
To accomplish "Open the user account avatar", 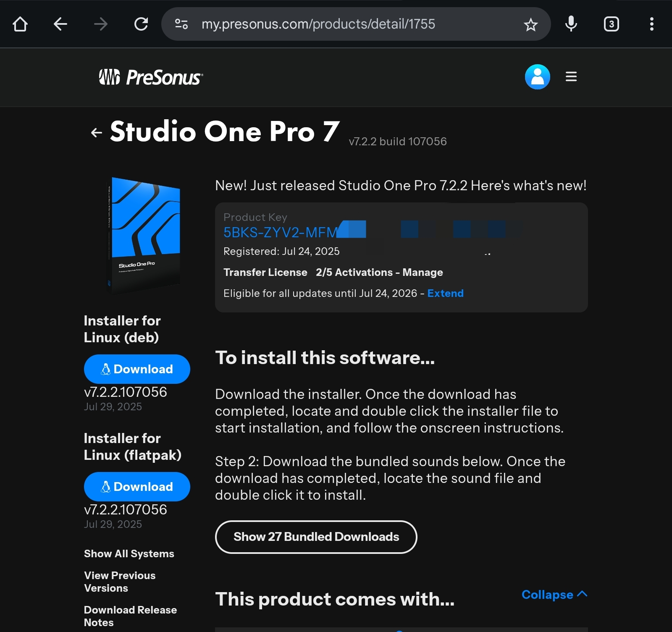I will coord(538,77).
